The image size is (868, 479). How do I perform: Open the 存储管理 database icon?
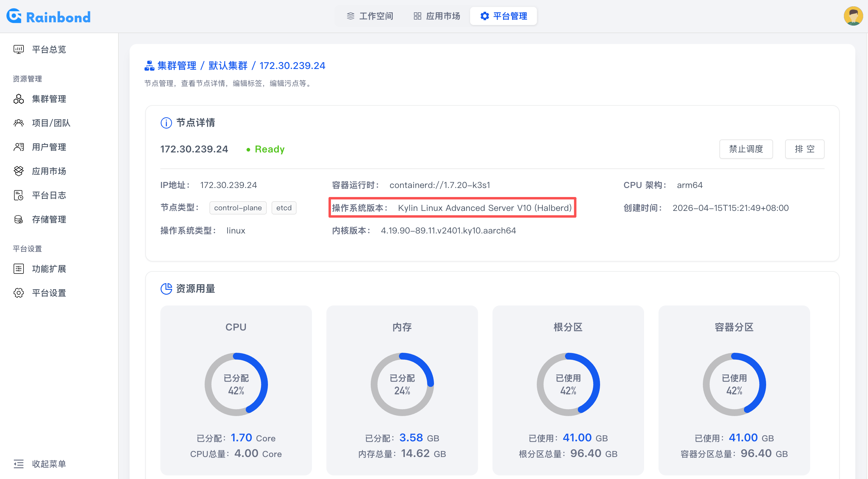click(x=18, y=220)
